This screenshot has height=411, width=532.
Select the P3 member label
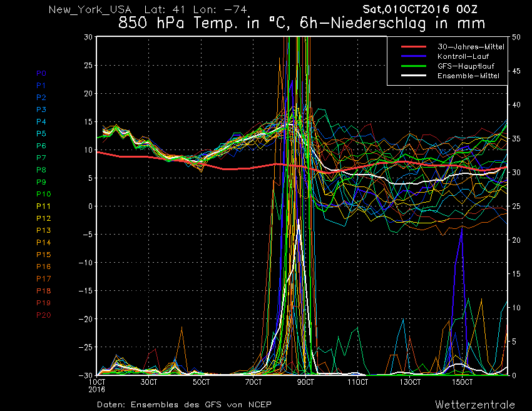(x=41, y=109)
